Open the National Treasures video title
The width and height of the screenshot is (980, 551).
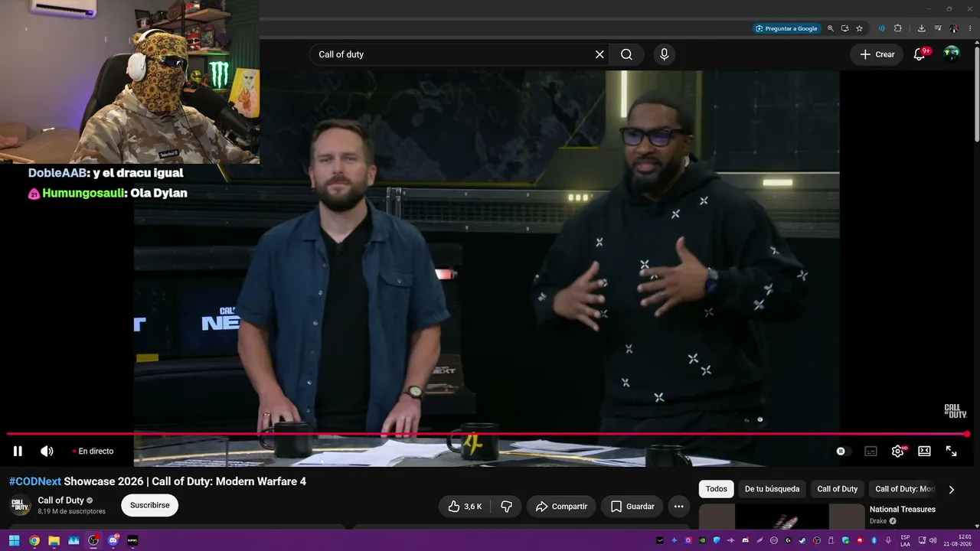point(903,510)
